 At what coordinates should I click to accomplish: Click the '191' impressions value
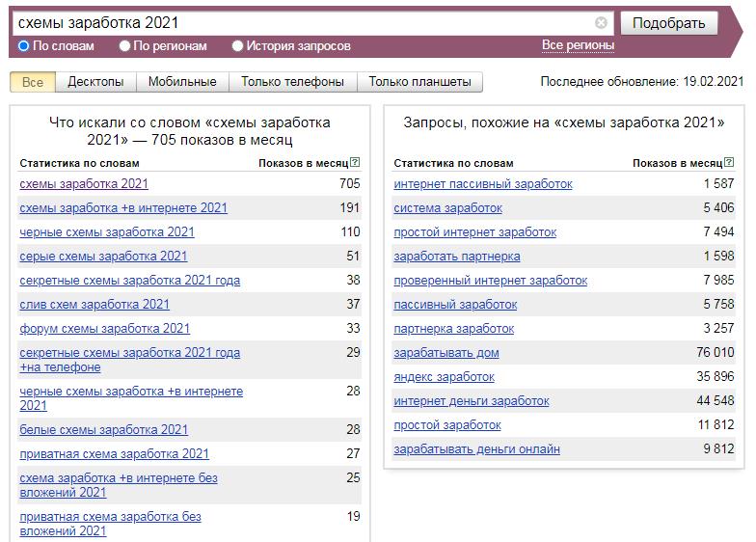[349, 208]
